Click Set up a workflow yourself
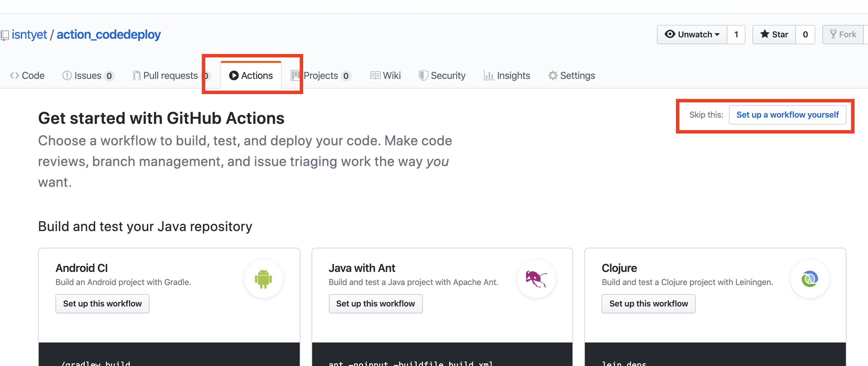The height and width of the screenshot is (366, 868). (x=787, y=115)
